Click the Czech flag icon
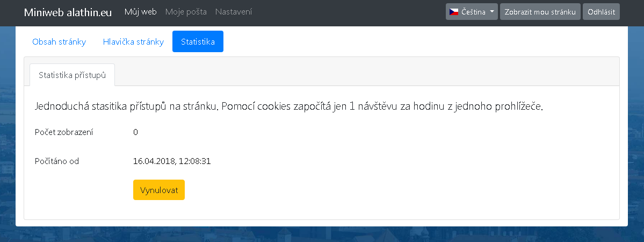 [x=454, y=12]
